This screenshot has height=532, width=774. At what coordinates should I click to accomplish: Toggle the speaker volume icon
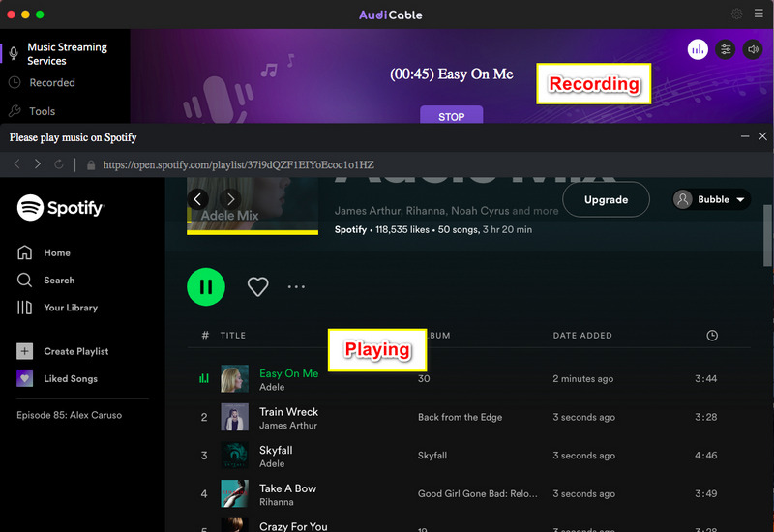(753, 49)
